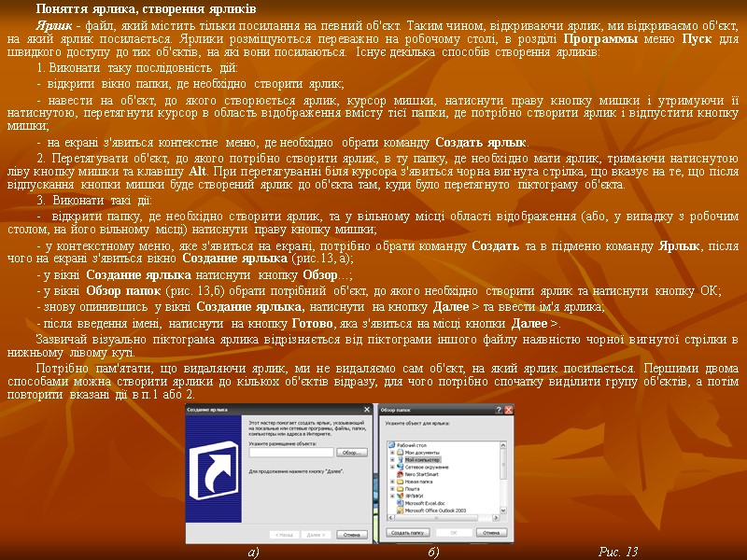Viewport: 747px width, 560px height.
Task: Select the Nero StartSmart tree item label
Action: click(422, 474)
